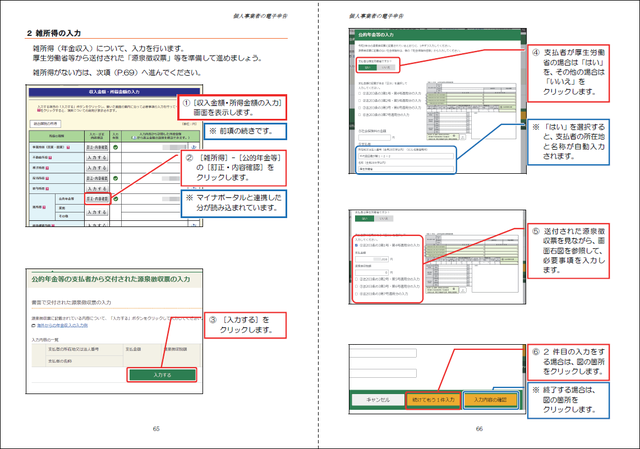
Task: Click the 書面で交付された源泉徴収票の入力 subheading
Action: (x=71, y=302)
